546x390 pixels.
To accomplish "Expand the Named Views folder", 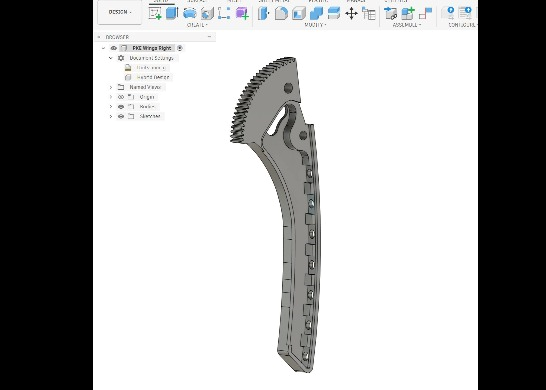I will (x=111, y=87).
